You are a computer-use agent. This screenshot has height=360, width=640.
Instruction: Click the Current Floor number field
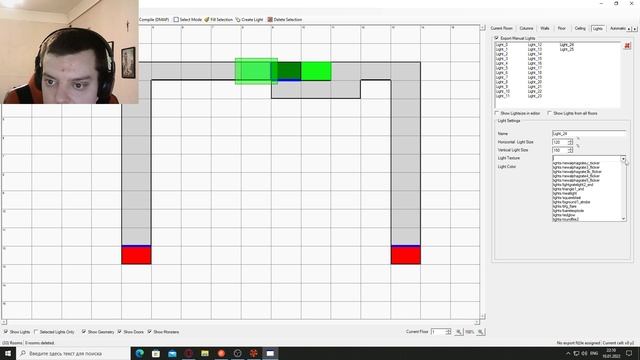[x=438, y=332]
